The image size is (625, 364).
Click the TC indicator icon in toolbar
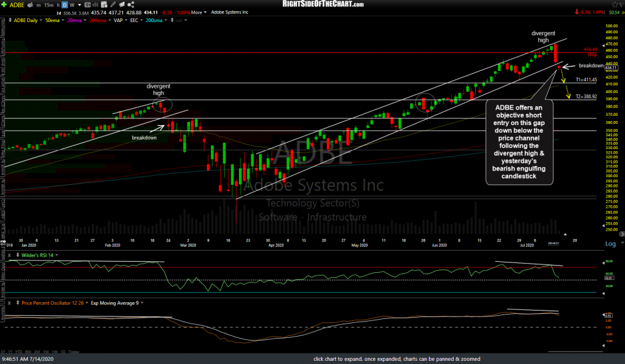87,5
